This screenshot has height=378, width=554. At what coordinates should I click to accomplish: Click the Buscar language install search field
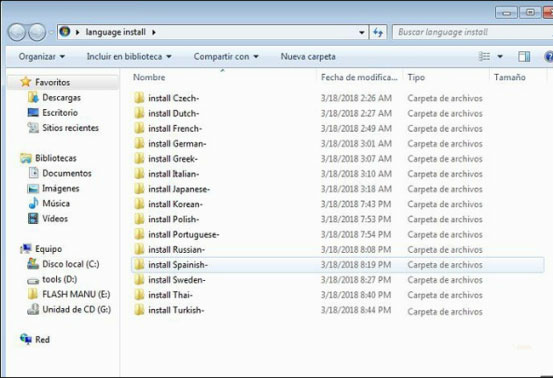[x=473, y=32]
